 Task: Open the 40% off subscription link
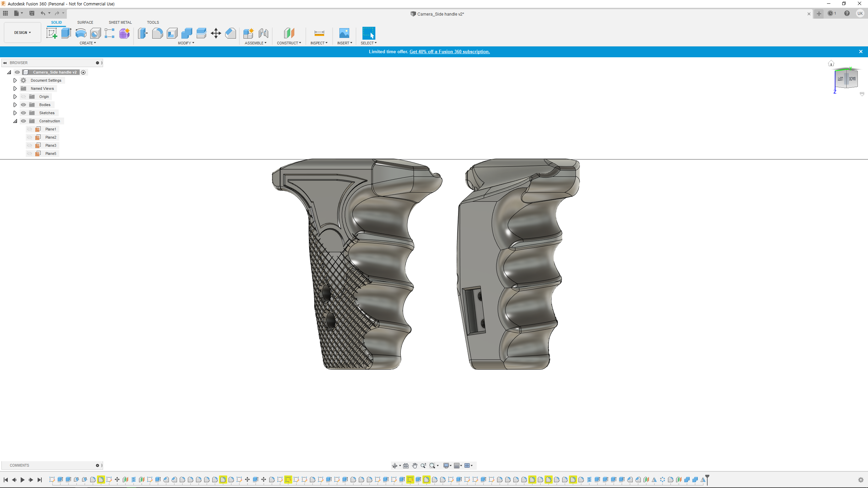point(449,52)
